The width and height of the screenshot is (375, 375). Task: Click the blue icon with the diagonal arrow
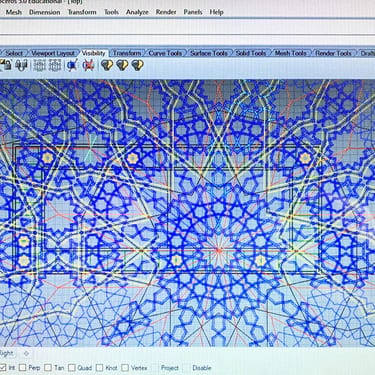(x=72, y=65)
